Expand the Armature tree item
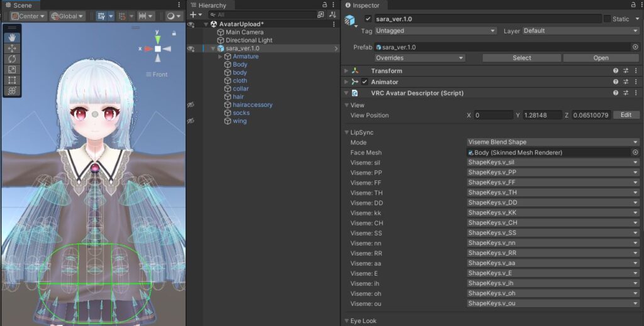 click(220, 57)
